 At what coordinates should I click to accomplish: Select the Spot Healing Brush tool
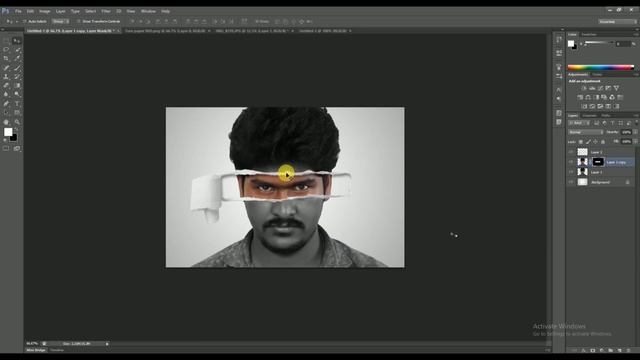[x=6, y=68]
